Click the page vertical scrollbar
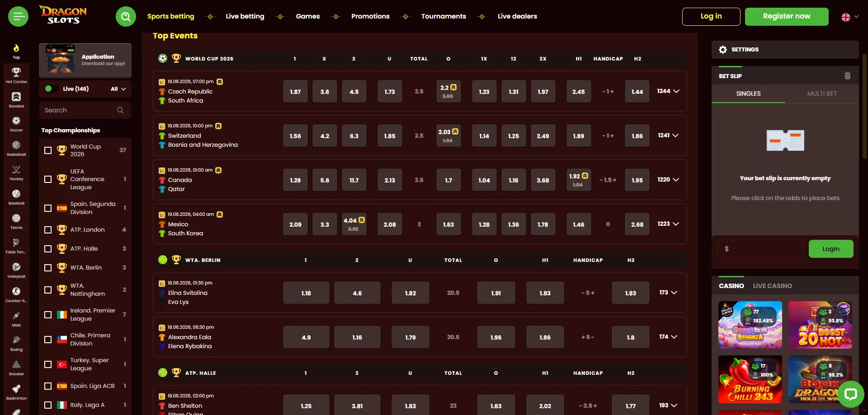Viewport: 868px width, 415px height. 865,106
